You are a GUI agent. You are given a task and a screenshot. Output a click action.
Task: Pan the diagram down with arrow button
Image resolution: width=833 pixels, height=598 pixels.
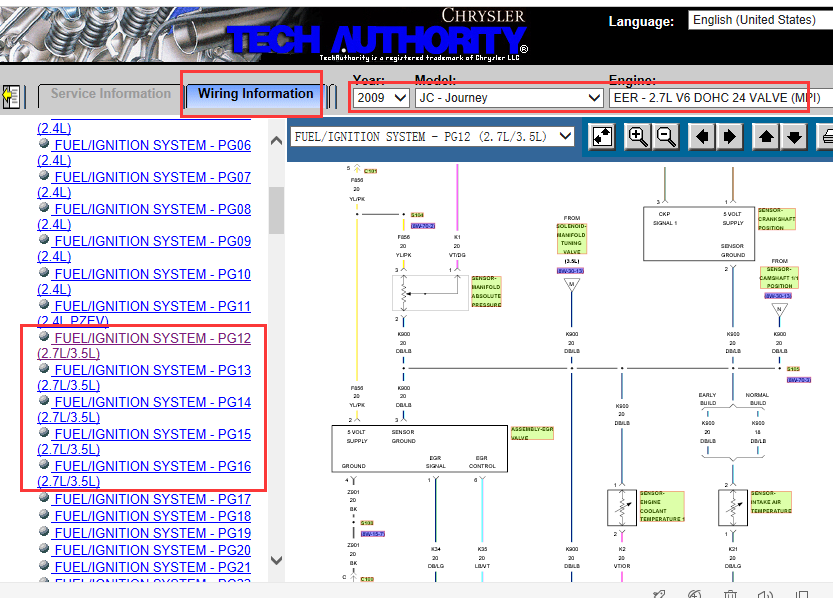[x=794, y=137]
